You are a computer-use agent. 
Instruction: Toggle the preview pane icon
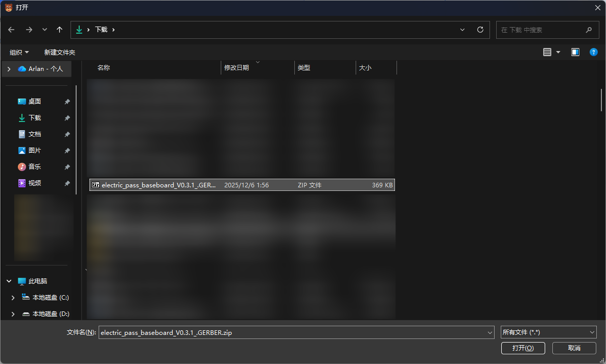(575, 52)
